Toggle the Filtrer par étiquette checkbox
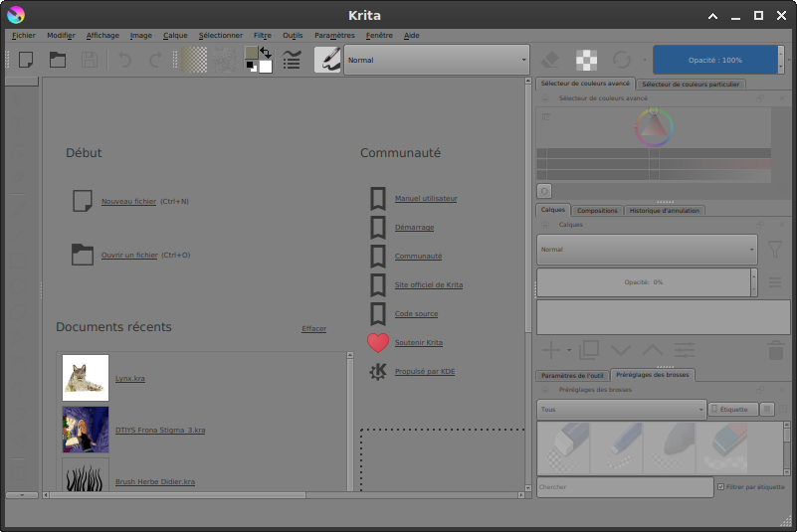 point(721,487)
